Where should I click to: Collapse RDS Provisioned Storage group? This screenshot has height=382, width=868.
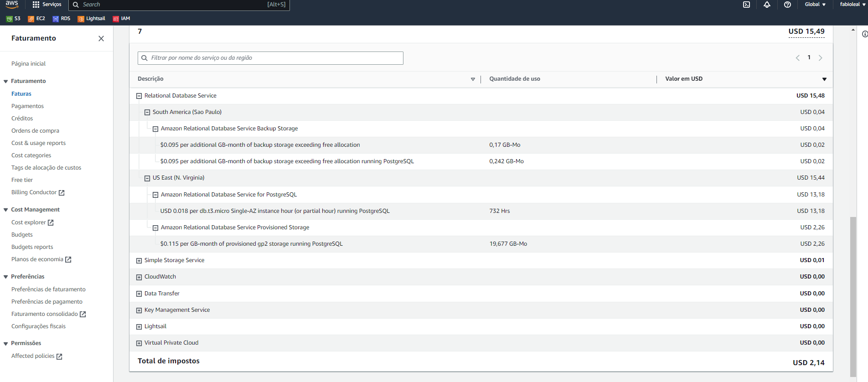[x=155, y=228]
